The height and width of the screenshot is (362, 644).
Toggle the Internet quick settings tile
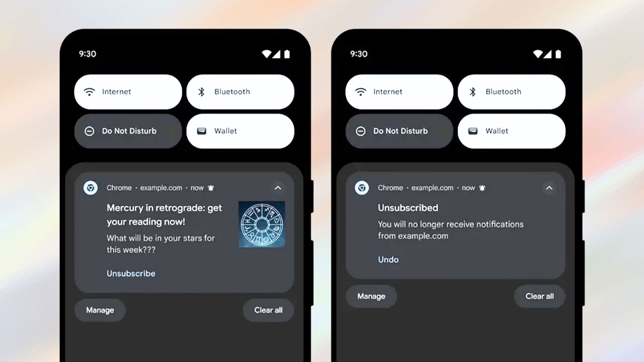[x=128, y=92]
